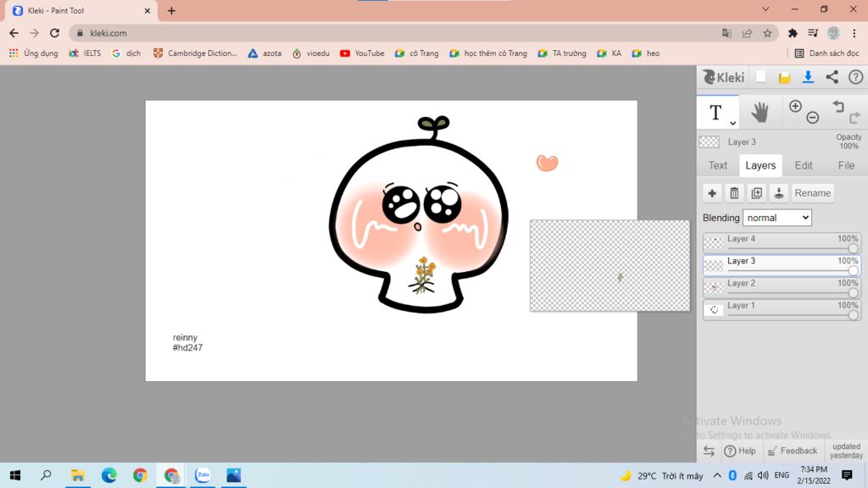Switch to the Edit tab

tap(804, 165)
